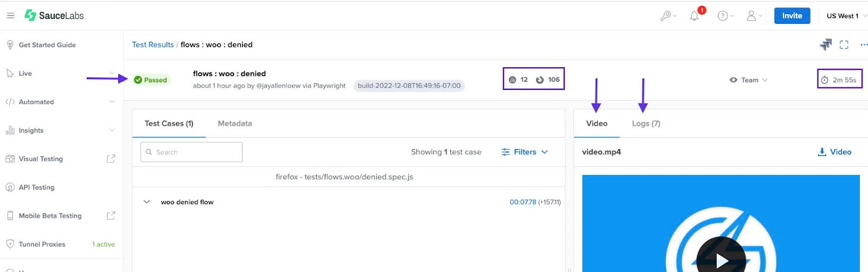Image resolution: width=868 pixels, height=272 pixels.
Task: Open the hamburger navigation menu
Action: 10,16
